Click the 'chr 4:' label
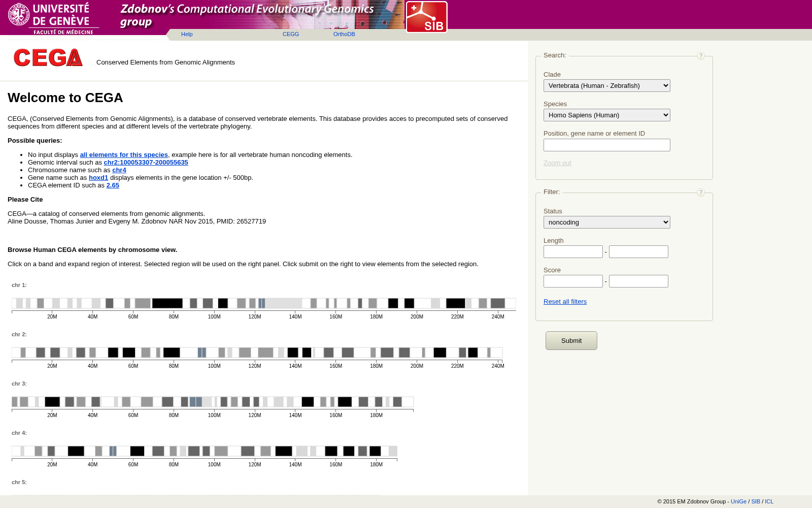The image size is (812, 508). coord(19,433)
